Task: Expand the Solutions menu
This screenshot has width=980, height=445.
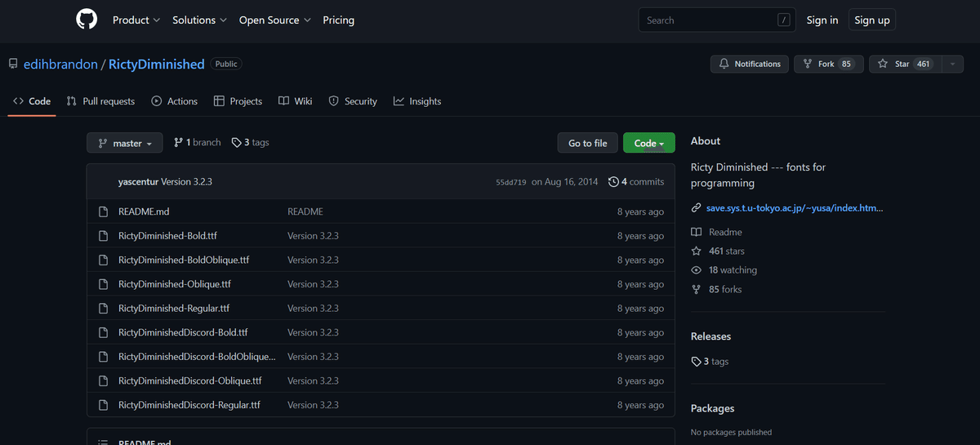Action: [199, 20]
